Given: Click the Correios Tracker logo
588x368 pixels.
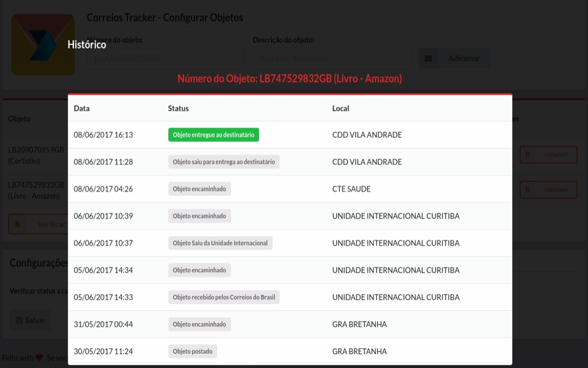Looking at the screenshot, I should pyautogui.click(x=43, y=45).
